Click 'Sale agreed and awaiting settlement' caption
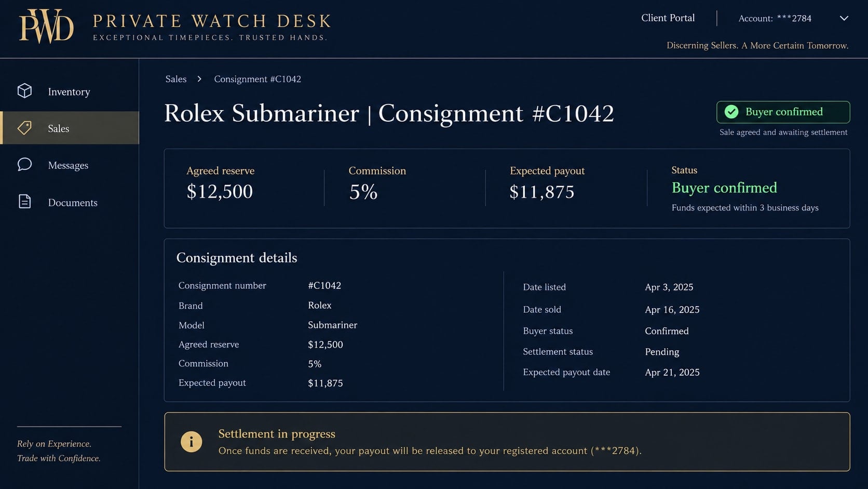The width and height of the screenshot is (868, 489). tap(783, 133)
